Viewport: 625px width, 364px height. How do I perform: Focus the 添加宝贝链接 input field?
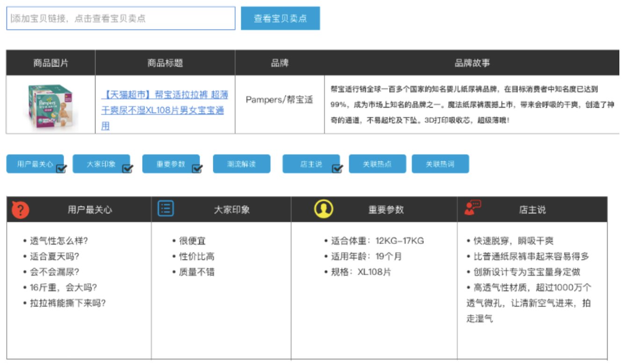(121, 18)
